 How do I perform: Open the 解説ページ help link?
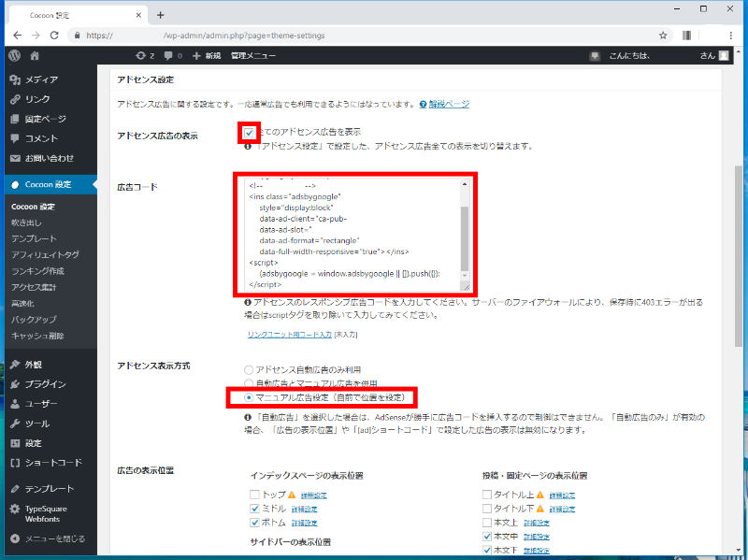[449, 104]
